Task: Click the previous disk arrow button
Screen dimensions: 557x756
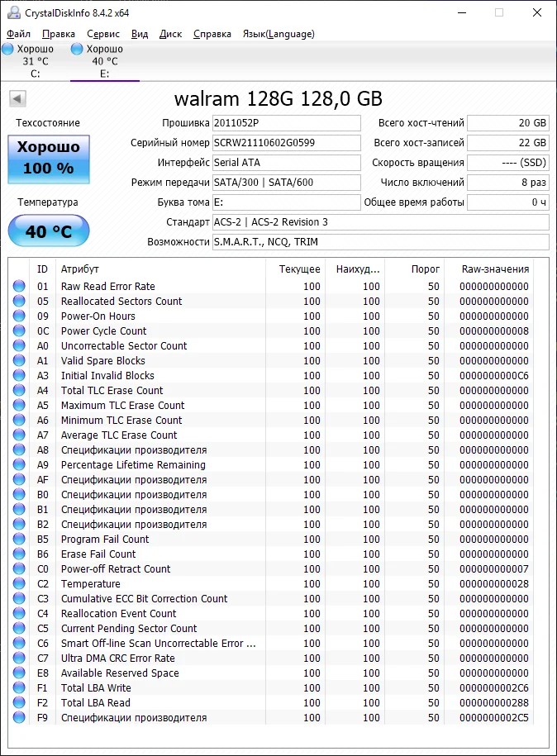Action: point(17,99)
